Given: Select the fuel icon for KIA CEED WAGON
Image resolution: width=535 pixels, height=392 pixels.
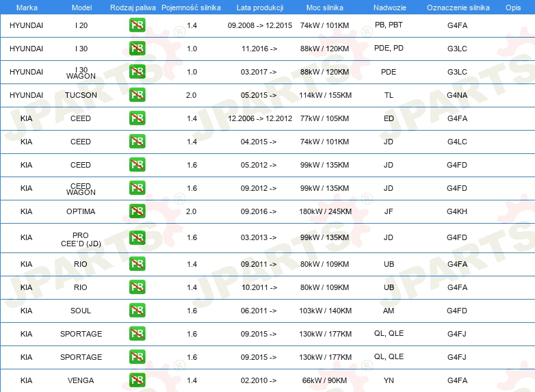Looking at the screenshot, I should (137, 187).
